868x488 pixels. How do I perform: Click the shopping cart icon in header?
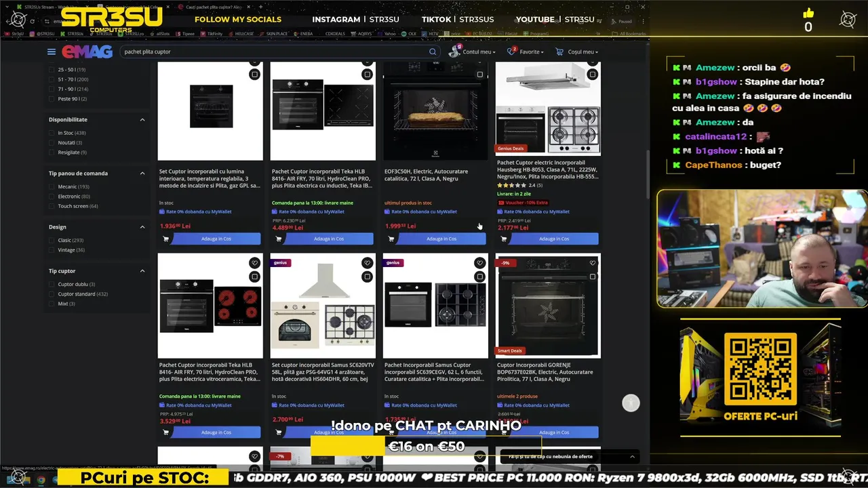pos(559,52)
